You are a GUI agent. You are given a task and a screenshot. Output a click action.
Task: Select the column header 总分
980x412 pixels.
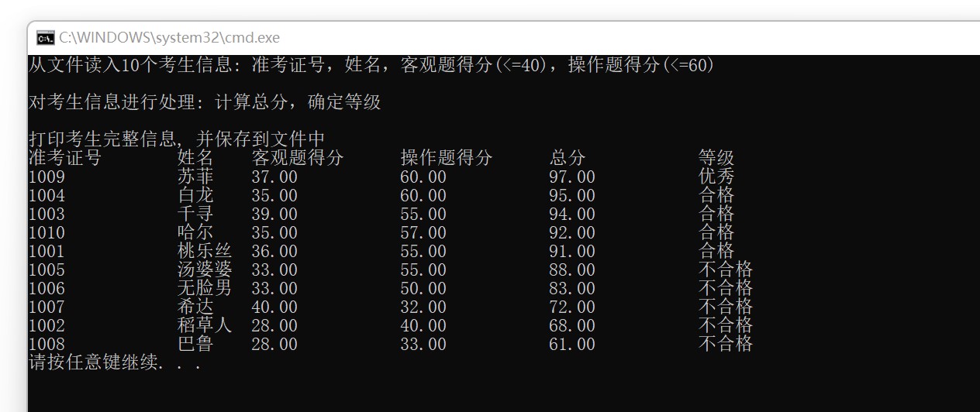coord(568,158)
